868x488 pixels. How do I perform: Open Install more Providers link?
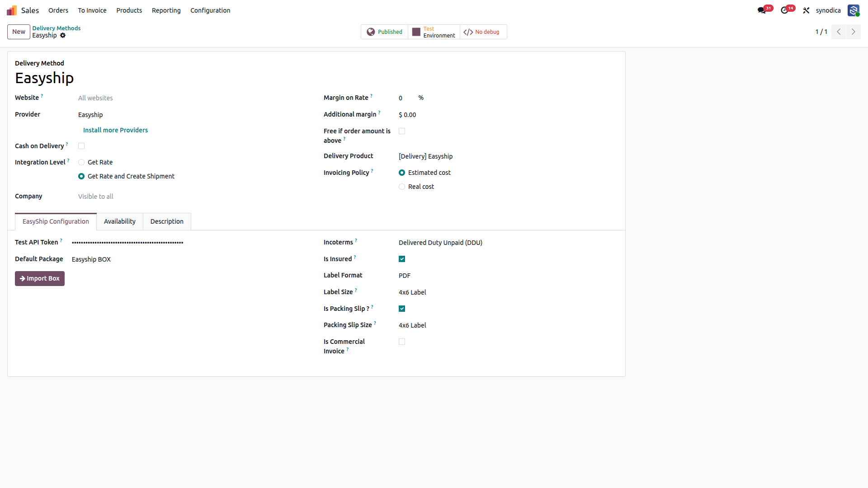(115, 130)
